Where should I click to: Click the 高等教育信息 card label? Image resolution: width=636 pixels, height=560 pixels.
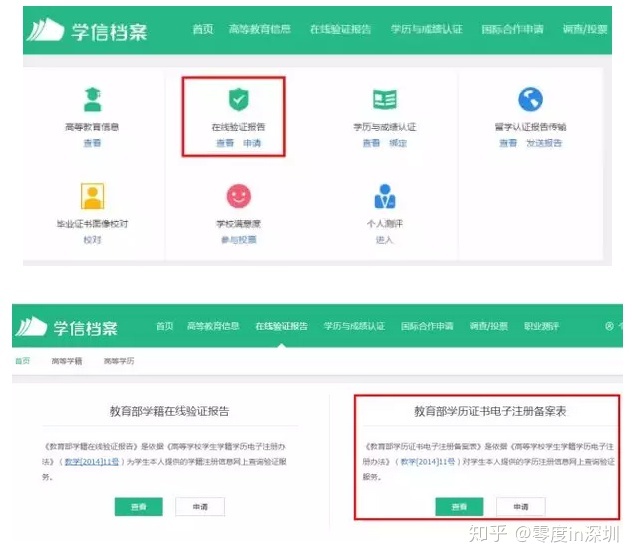(92, 127)
